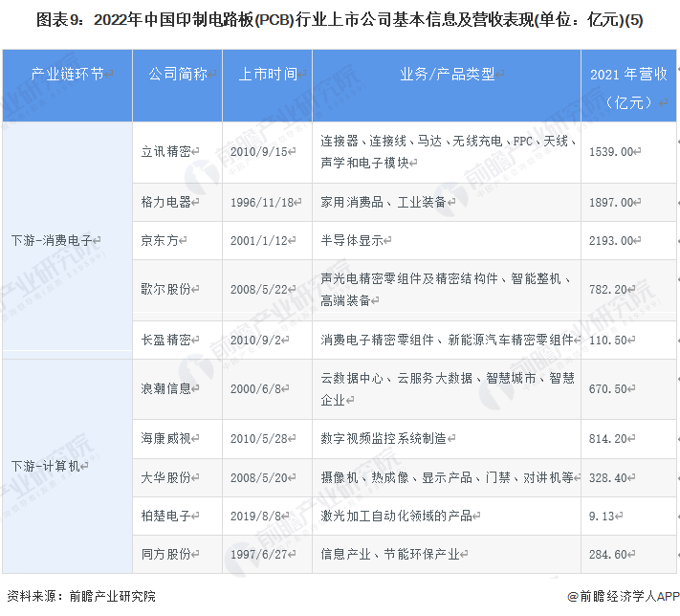The height and width of the screenshot is (616, 680).
Task: Select the product text '半导体显示'
Action: point(352,240)
